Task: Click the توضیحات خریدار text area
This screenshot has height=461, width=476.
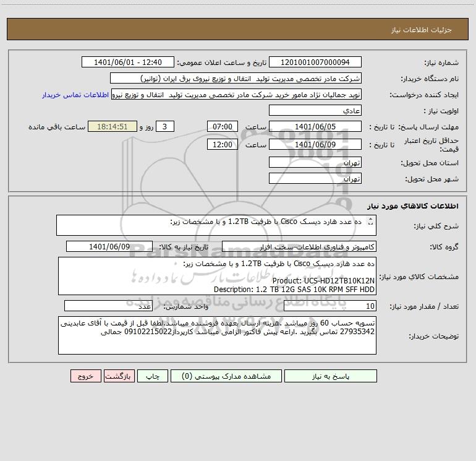Action: (x=217, y=335)
